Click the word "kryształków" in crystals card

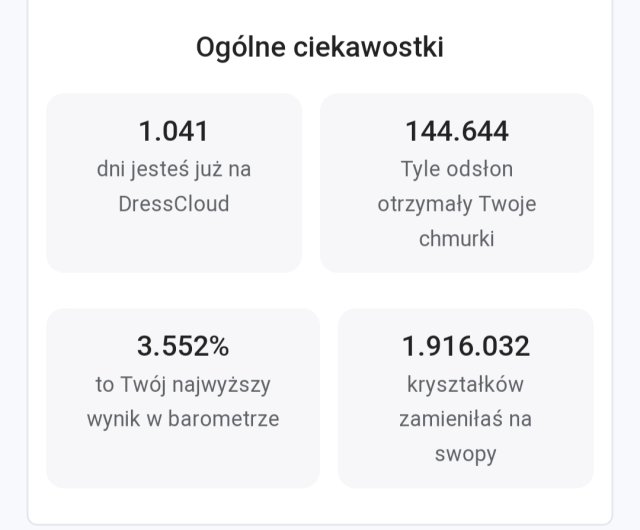tap(466, 383)
